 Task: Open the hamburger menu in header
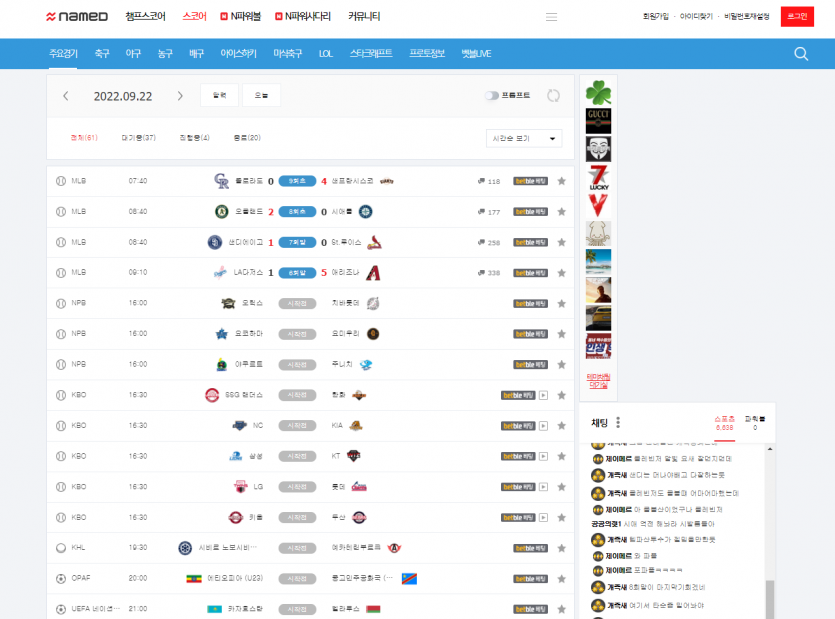551,17
